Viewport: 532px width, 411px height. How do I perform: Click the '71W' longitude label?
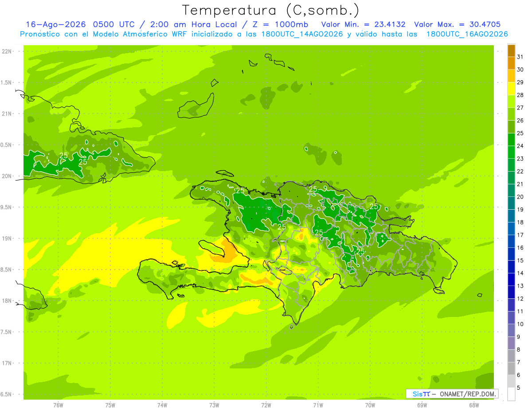(318, 405)
